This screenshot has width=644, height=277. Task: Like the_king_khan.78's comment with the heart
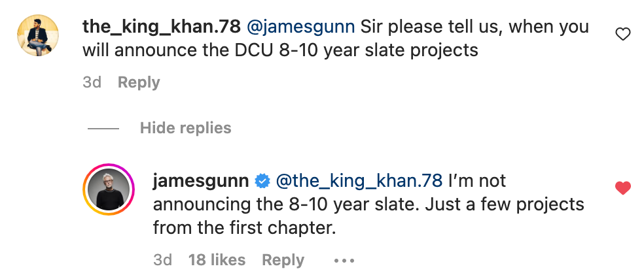point(623,34)
